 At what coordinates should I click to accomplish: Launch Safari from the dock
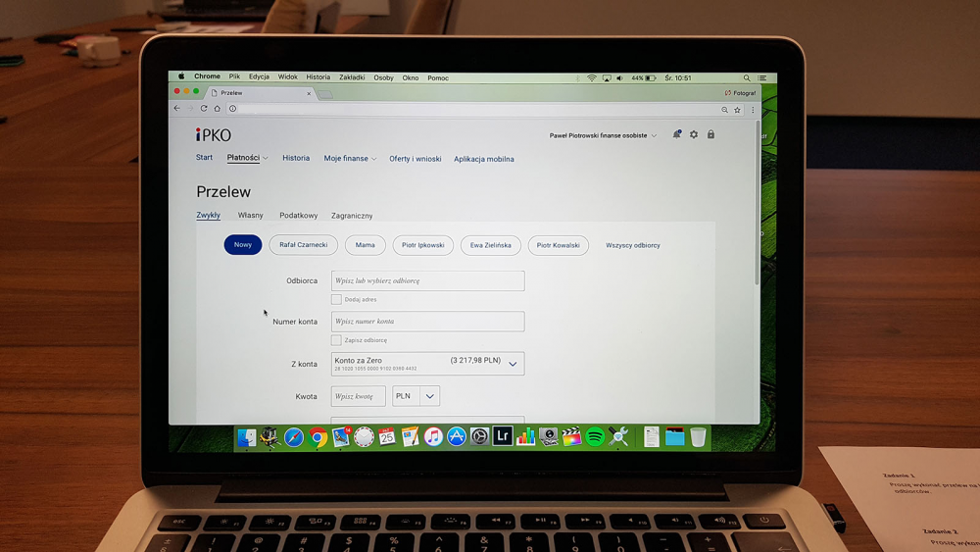[293, 437]
